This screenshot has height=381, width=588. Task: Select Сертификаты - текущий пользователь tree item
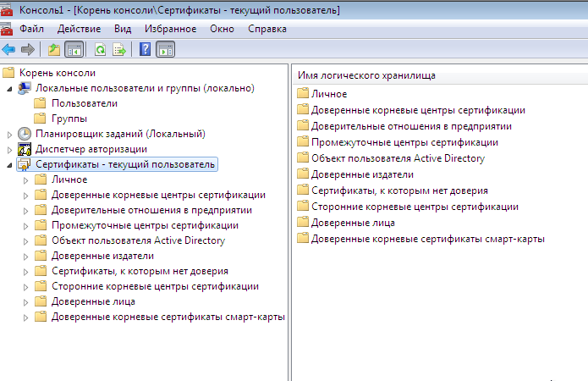point(125,164)
